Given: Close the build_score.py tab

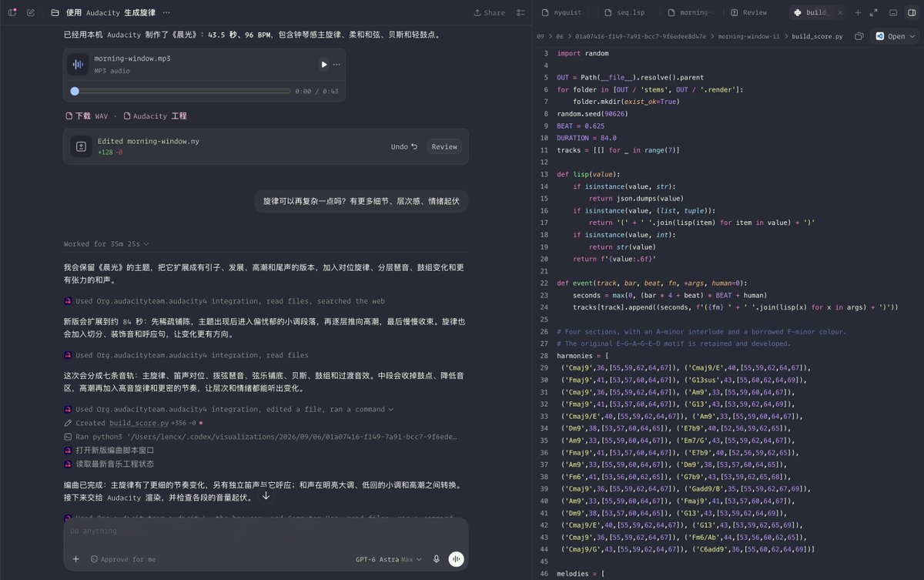Looking at the screenshot, I should pyautogui.click(x=839, y=12).
